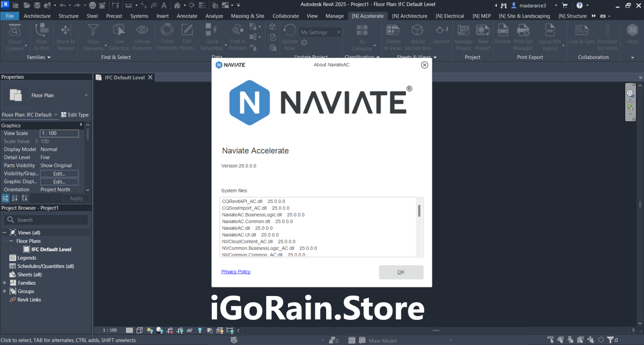Open Adjust Section Box tool
This screenshot has height=345, width=644.
click(418, 37)
